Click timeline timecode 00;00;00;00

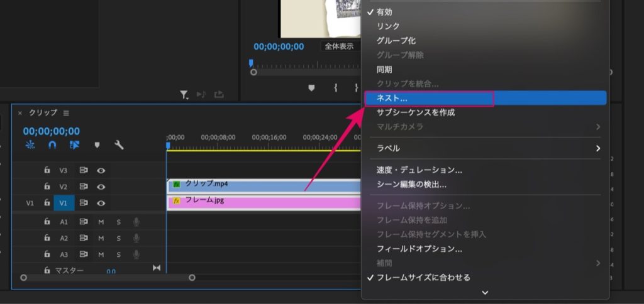[52, 131]
